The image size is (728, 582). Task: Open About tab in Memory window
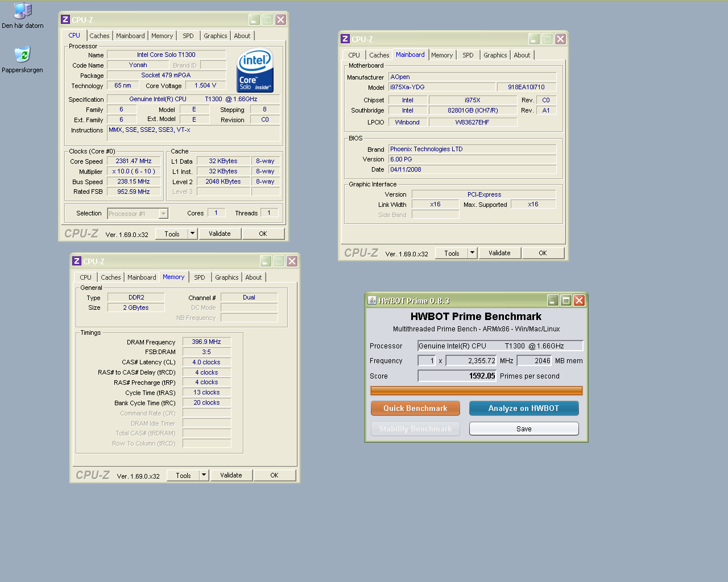tap(254, 277)
